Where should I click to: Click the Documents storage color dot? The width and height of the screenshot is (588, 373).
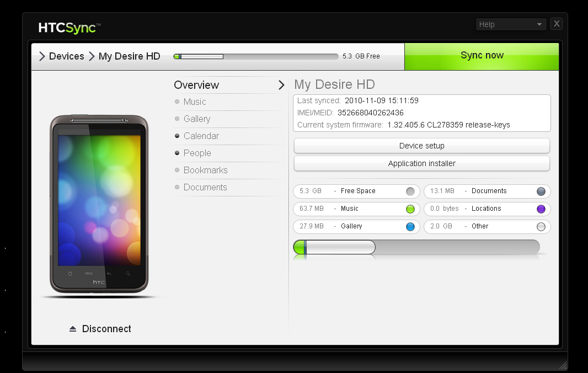coord(541,191)
